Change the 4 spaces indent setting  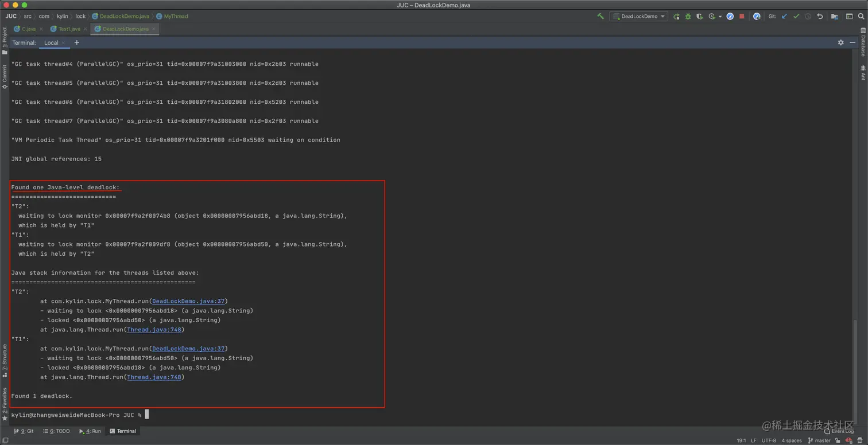coord(792,440)
